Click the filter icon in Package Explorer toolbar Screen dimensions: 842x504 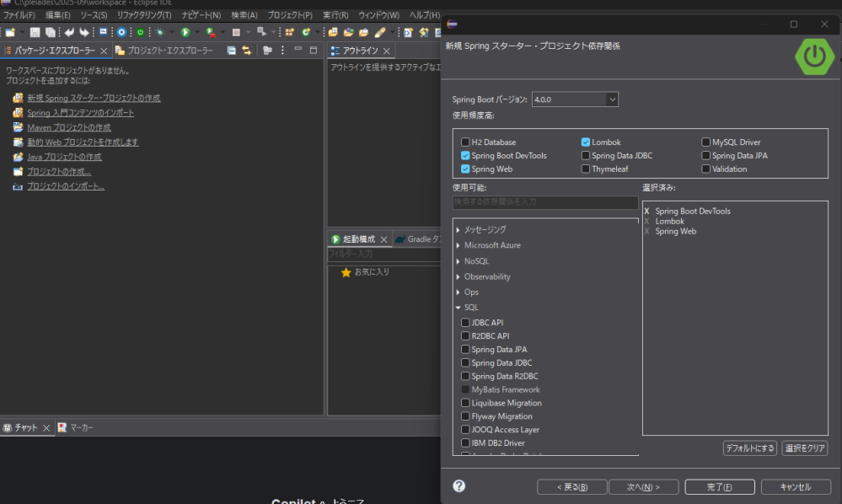(267, 51)
